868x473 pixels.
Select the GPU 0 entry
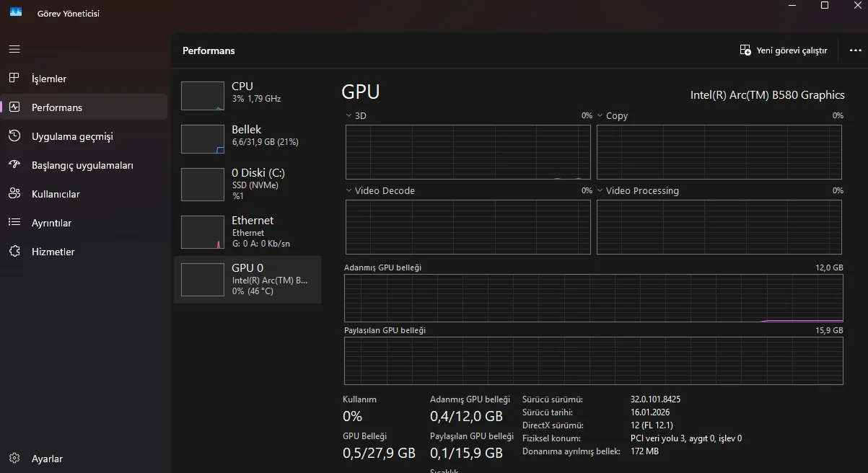coord(247,279)
